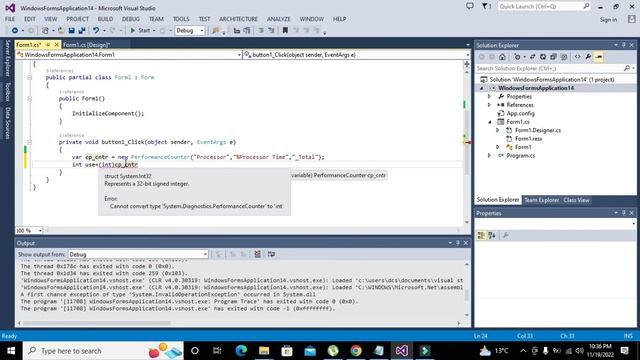The height and width of the screenshot is (360, 640).
Task: Open the DEBUG menu
Action: 131,19
